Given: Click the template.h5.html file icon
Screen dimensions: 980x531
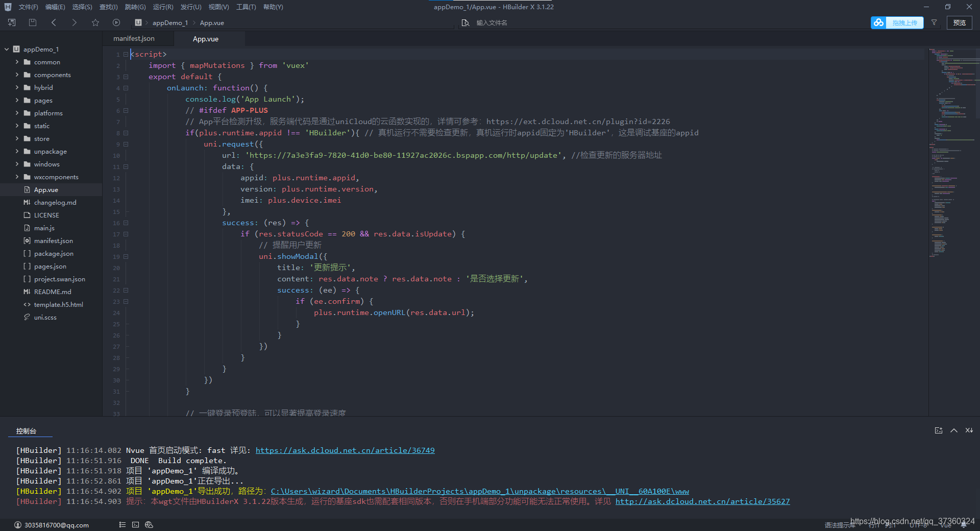Looking at the screenshot, I should pyautogui.click(x=27, y=304).
